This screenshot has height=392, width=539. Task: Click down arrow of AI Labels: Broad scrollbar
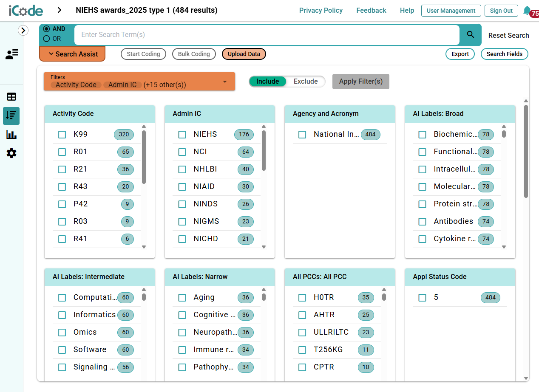point(504,247)
